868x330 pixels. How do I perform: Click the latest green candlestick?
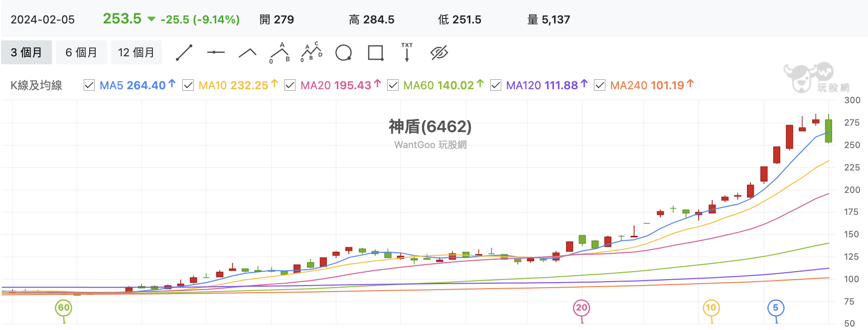[x=828, y=131]
